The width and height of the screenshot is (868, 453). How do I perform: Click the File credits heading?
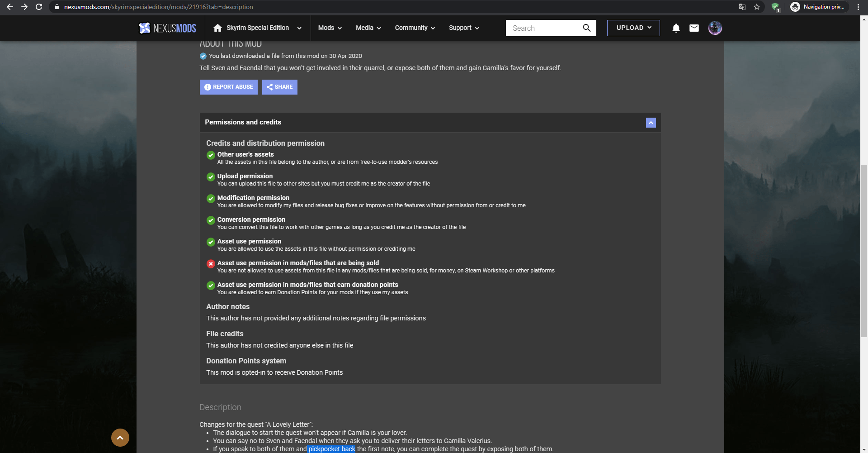225,334
